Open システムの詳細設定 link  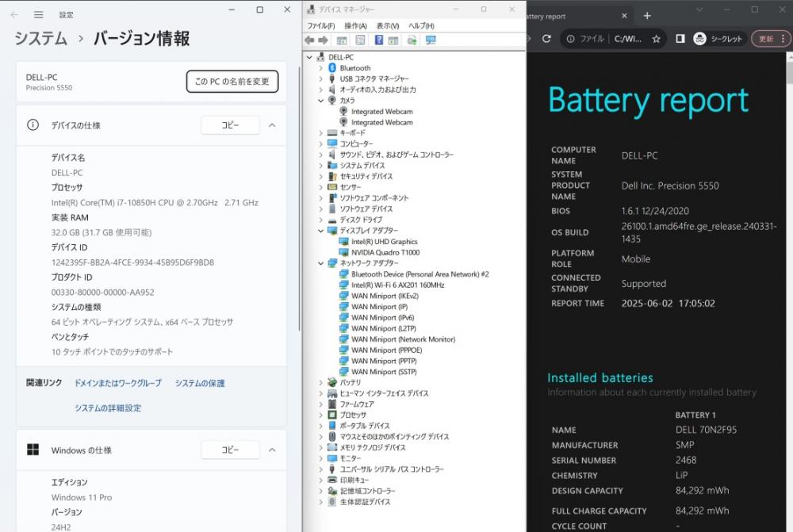[108, 408]
